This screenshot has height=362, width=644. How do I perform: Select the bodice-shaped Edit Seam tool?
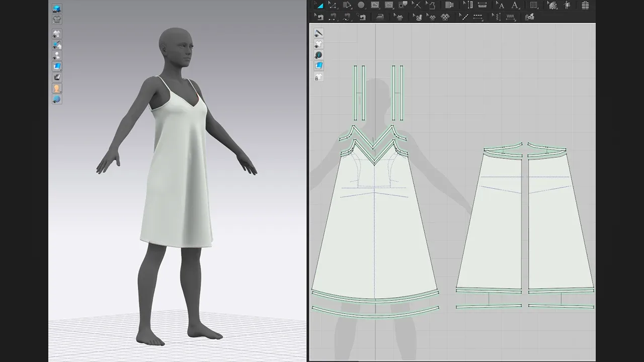click(x=431, y=5)
